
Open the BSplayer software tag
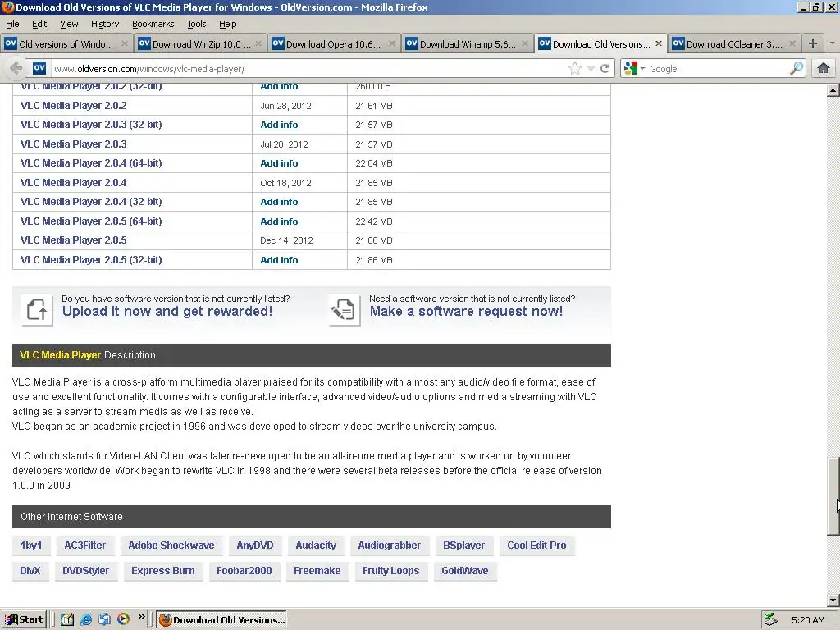464,546
